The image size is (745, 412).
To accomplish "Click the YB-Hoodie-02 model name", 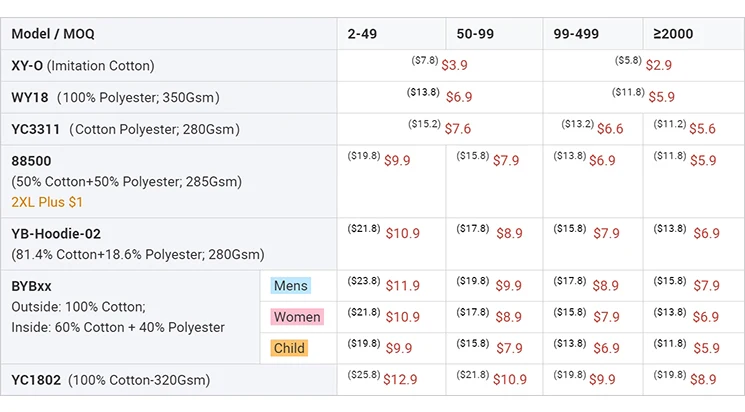I will click(56, 234).
